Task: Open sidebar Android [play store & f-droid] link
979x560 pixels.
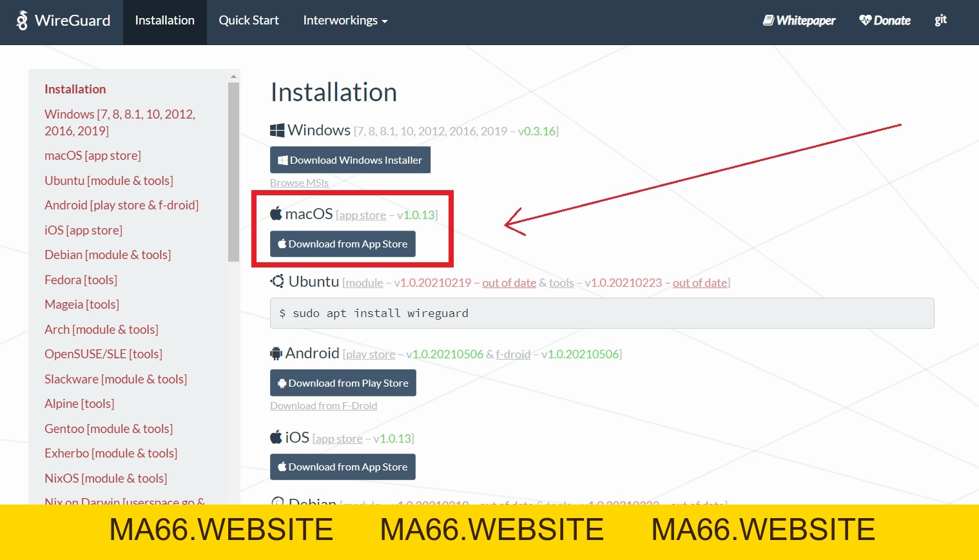Action: (122, 205)
